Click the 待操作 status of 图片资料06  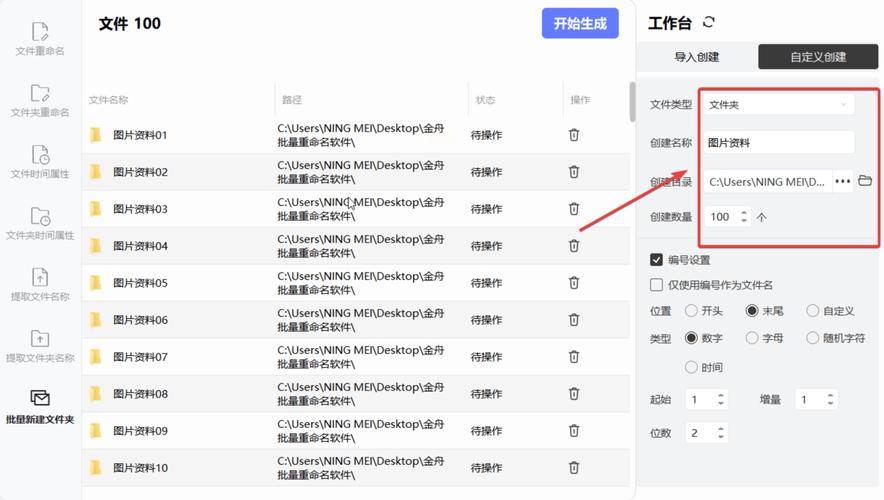[486, 320]
